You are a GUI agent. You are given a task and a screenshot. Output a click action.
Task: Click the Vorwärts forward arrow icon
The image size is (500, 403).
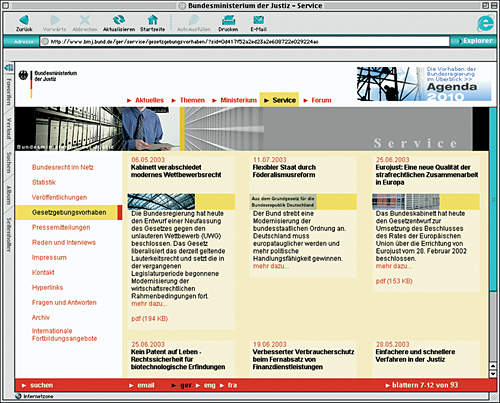click(55, 20)
